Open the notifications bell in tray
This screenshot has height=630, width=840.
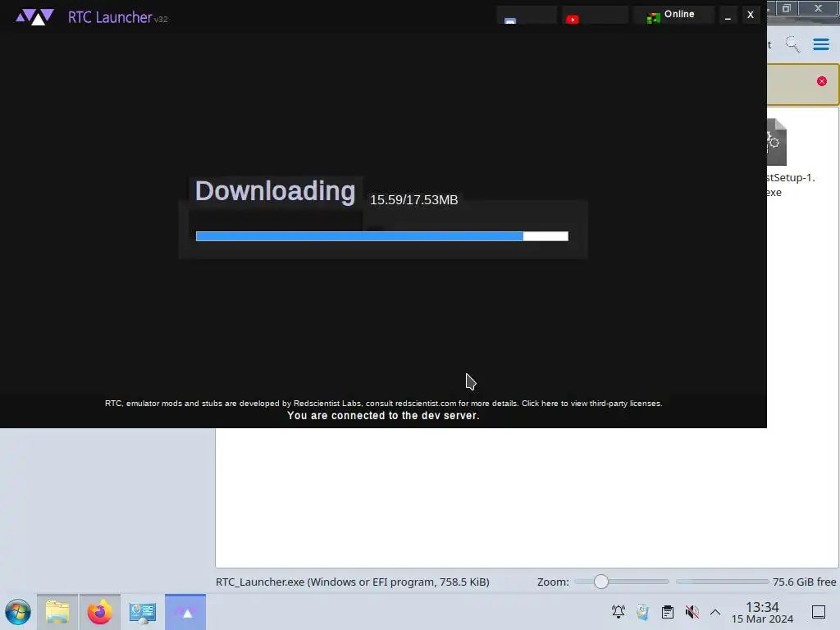click(619, 612)
